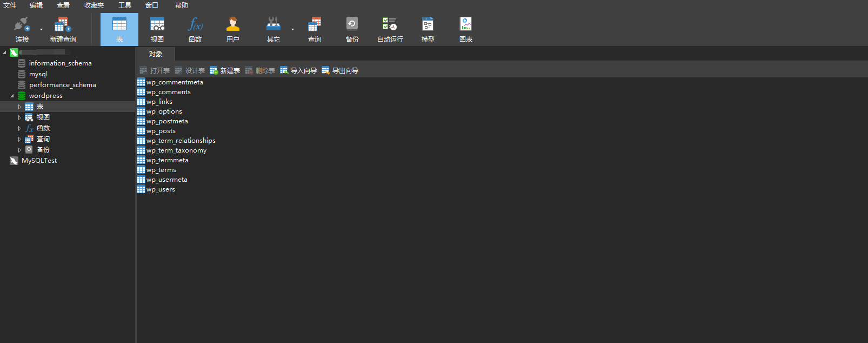Image resolution: width=868 pixels, height=343 pixels.
Task: Click the 备份 tree item icon
Action: (x=29, y=150)
